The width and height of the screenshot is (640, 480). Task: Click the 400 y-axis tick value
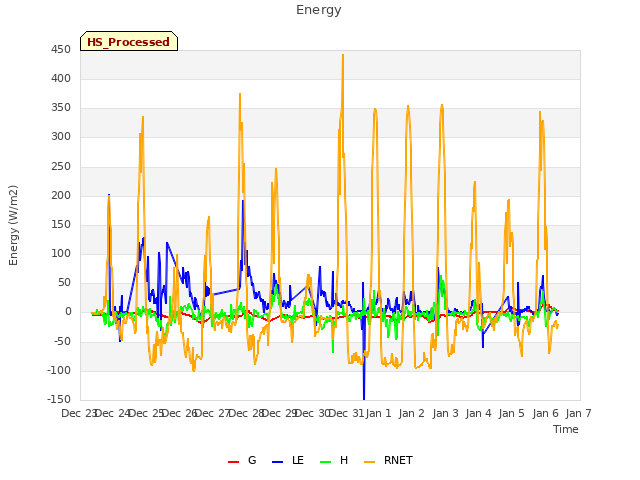(61, 78)
